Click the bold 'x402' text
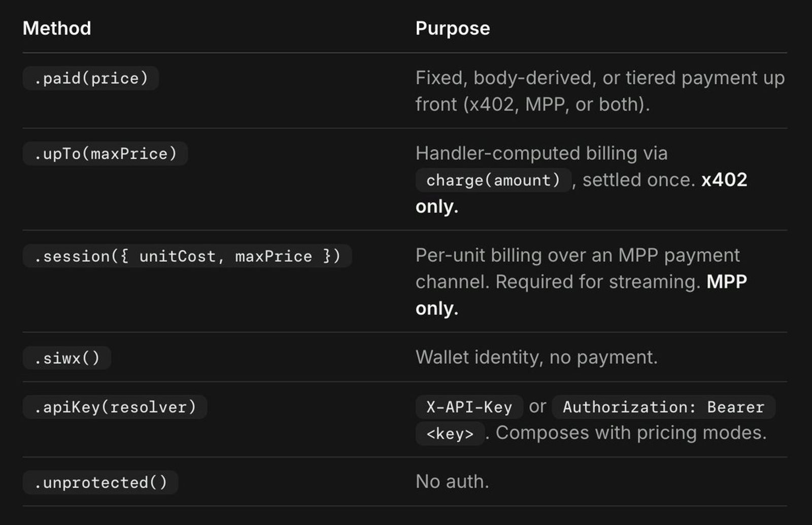812x525 pixels. pyautogui.click(x=724, y=180)
